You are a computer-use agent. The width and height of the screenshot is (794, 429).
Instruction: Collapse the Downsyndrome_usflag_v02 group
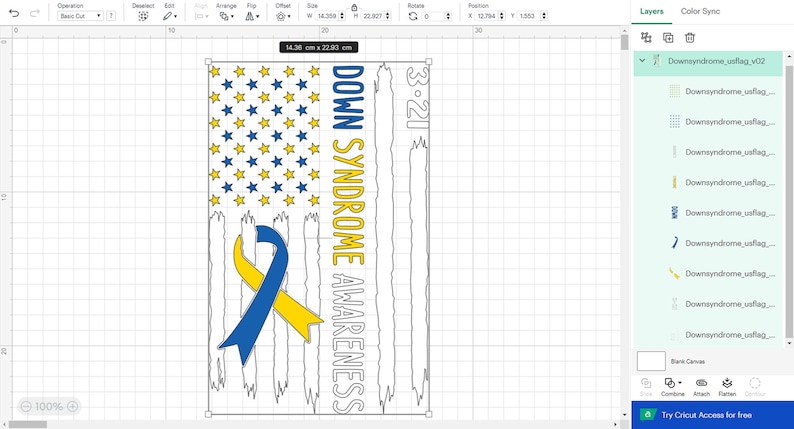(x=642, y=61)
